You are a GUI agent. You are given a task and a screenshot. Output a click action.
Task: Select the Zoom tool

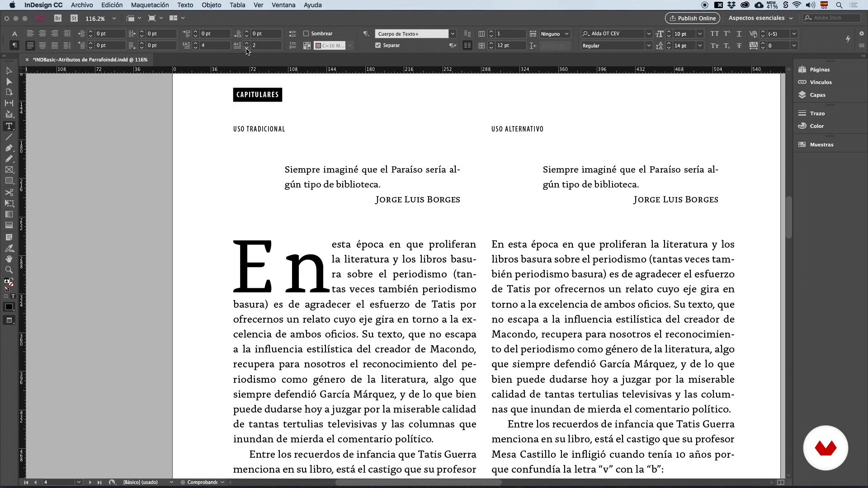coord(9,270)
